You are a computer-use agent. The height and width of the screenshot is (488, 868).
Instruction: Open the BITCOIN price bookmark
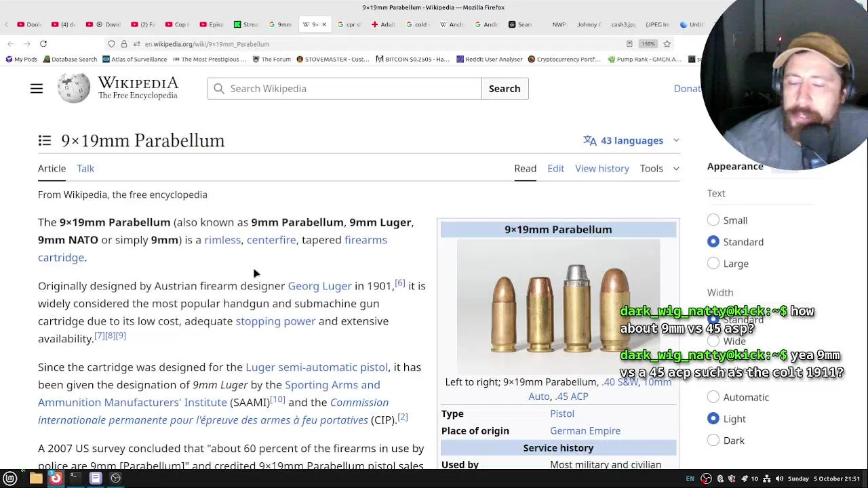pos(412,59)
